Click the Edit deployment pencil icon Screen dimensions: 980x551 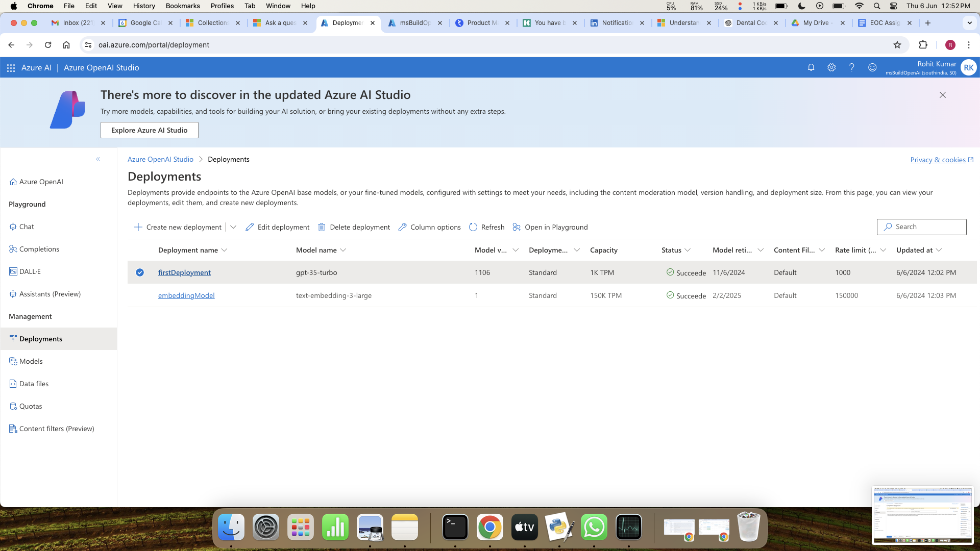(250, 227)
